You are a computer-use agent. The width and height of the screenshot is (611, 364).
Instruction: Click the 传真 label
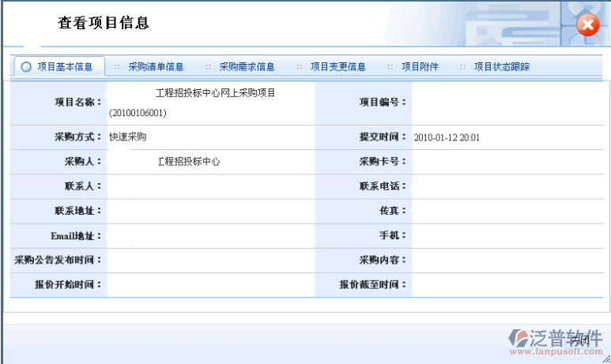(x=393, y=211)
